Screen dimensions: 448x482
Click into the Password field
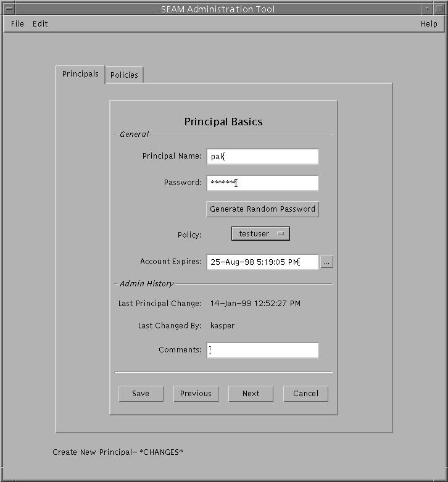[262, 183]
